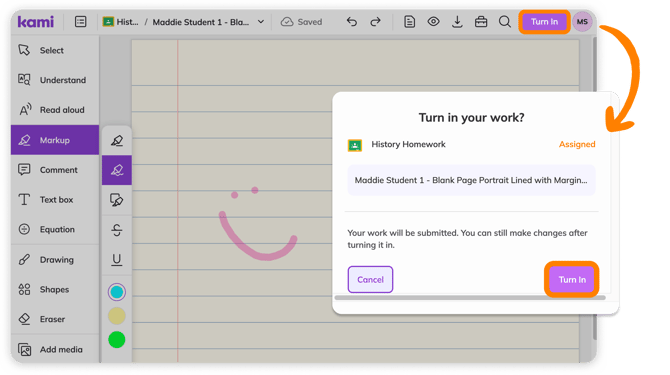Open the toolbox briefcase icon
670x375 pixels.
(x=481, y=22)
